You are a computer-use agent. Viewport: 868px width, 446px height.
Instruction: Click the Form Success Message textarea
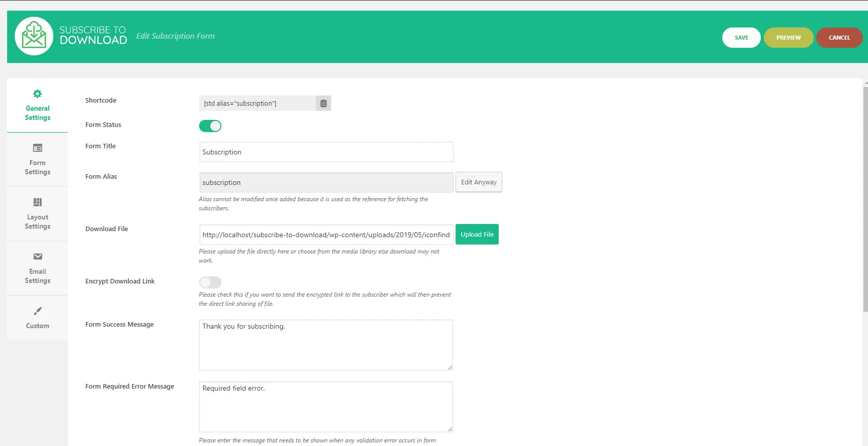click(x=326, y=345)
